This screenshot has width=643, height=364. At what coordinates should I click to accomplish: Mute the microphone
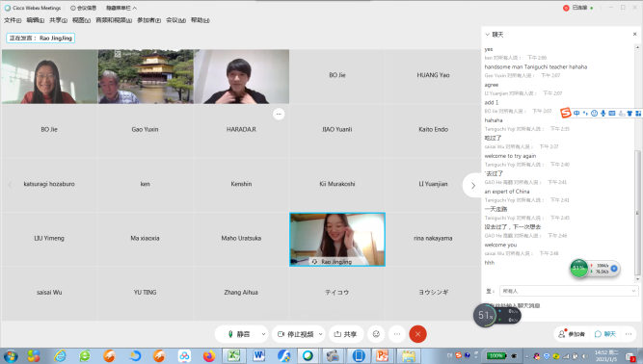tap(238, 334)
